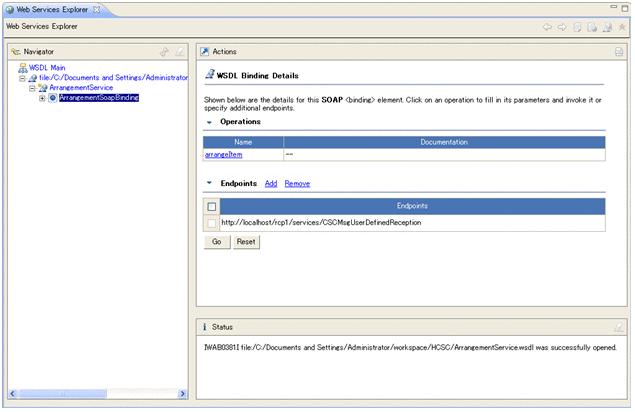The height and width of the screenshot is (412, 635).
Task: Click the Favorites star icon
Action: pyautogui.click(x=622, y=27)
